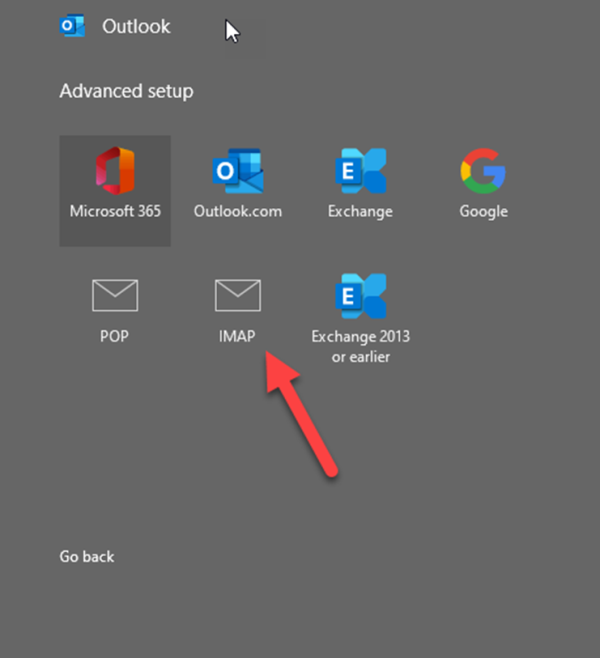This screenshot has height=658, width=600.
Task: Select the POP envelope icon
Action: [x=115, y=295]
